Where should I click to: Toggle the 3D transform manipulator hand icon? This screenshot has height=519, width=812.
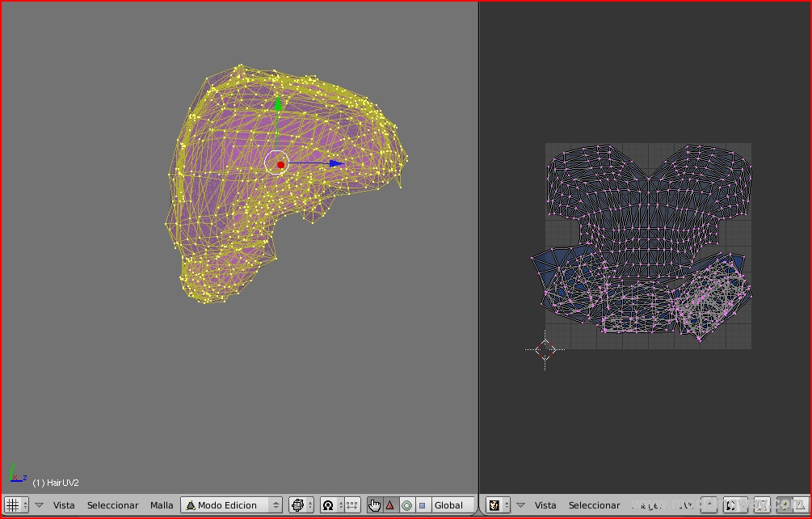374,505
